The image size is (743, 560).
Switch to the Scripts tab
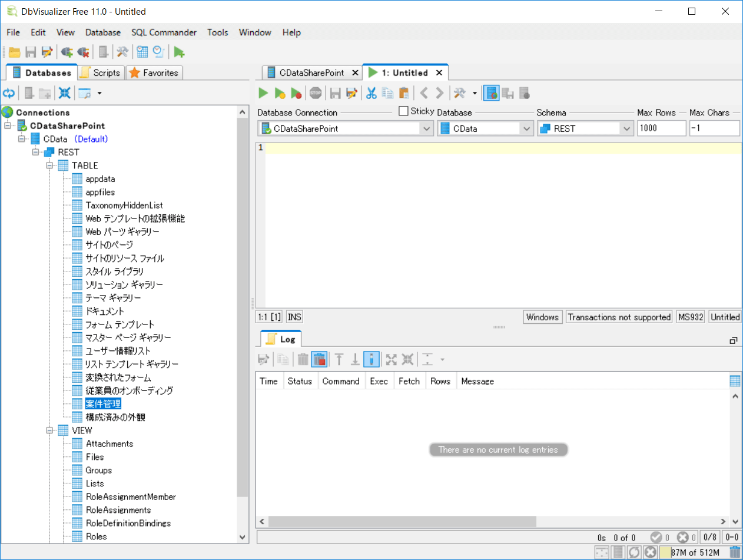point(100,73)
